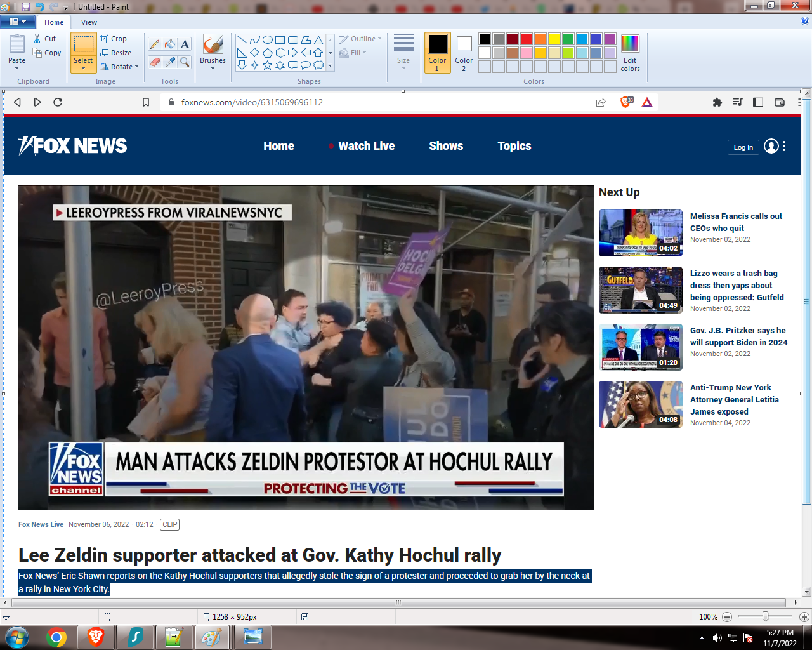812x650 pixels.
Task: Click the Resize image command
Action: [x=115, y=53]
